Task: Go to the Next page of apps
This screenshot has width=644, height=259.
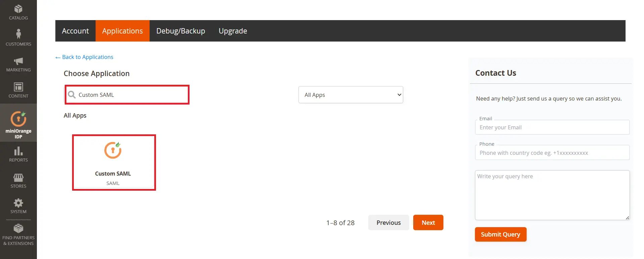Action: click(x=428, y=222)
